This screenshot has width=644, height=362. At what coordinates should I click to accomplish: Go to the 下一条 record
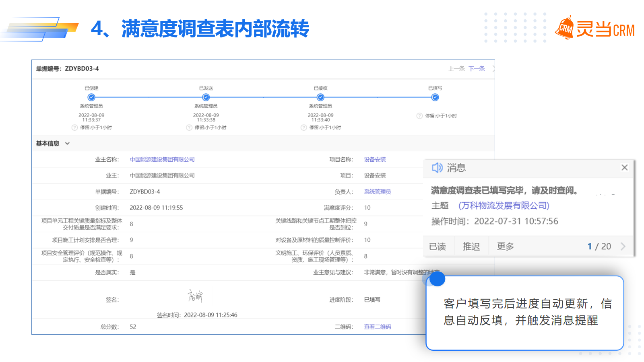[477, 69]
